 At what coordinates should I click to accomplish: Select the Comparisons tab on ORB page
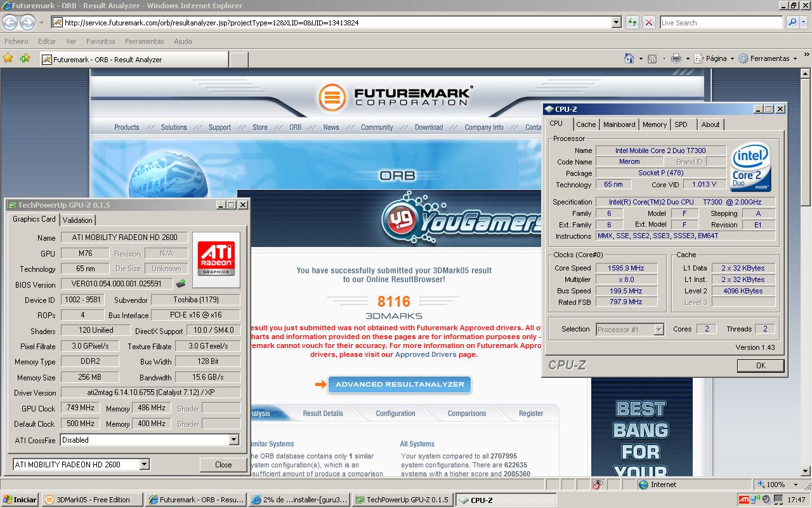tap(467, 413)
